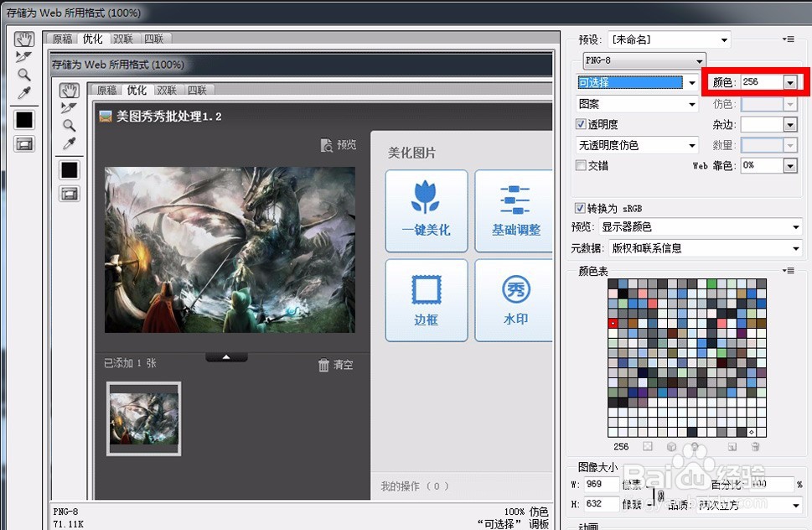Click the 一键美化 button in the preview
This screenshot has width=812, height=530.
pos(427,210)
